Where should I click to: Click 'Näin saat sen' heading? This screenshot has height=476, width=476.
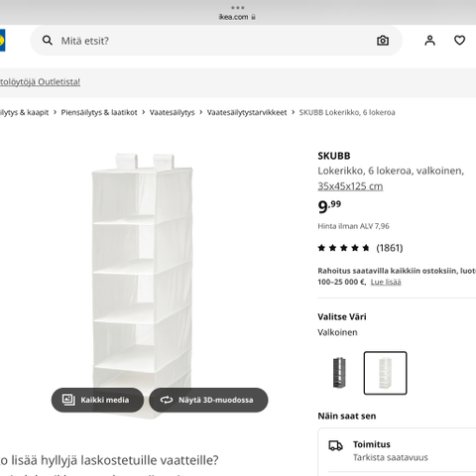pyautogui.click(x=347, y=416)
